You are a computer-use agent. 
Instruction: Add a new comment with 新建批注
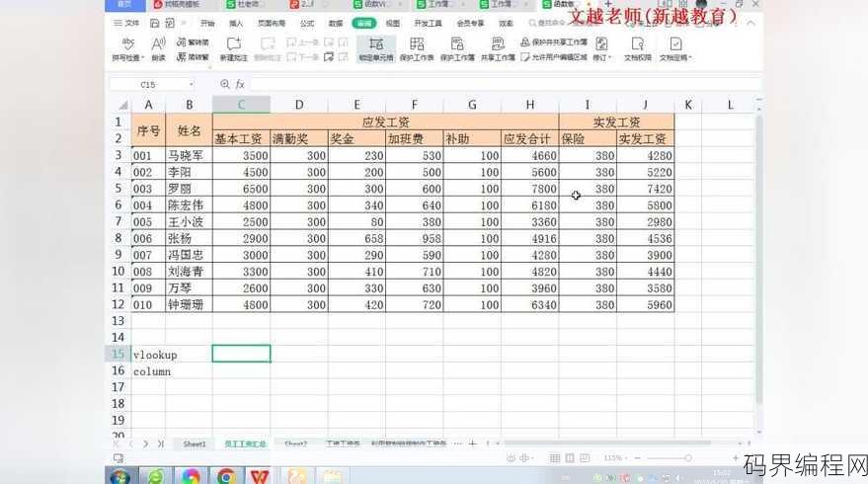click(234, 48)
